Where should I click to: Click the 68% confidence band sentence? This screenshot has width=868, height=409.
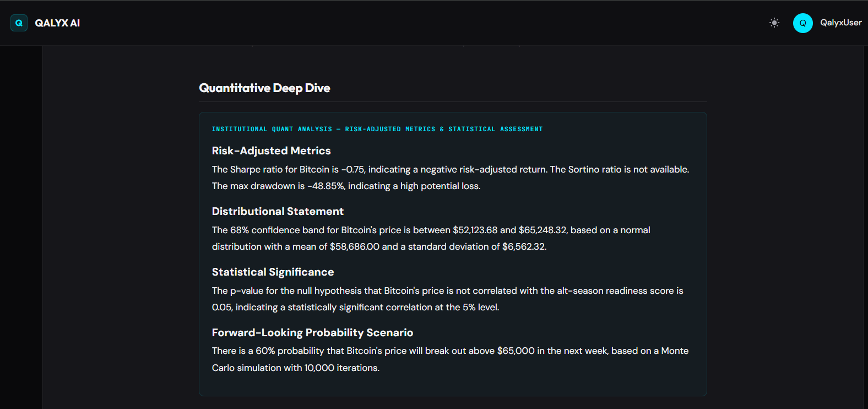pos(431,230)
